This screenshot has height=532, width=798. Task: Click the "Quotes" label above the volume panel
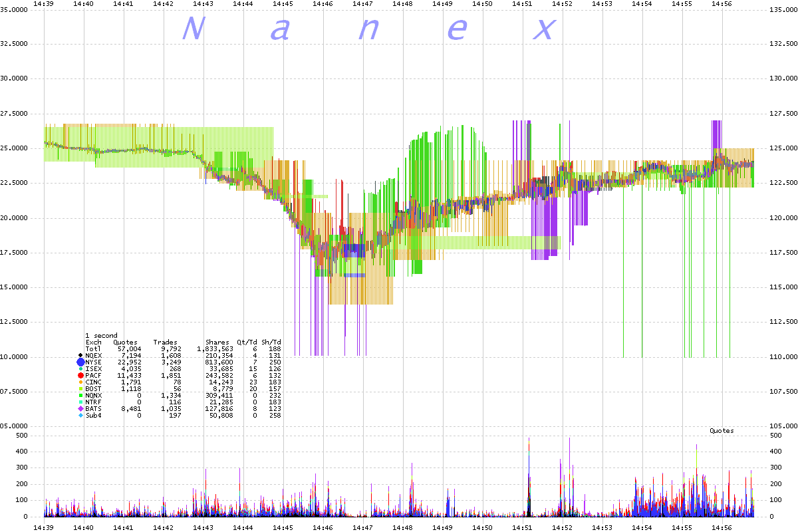[722, 431]
